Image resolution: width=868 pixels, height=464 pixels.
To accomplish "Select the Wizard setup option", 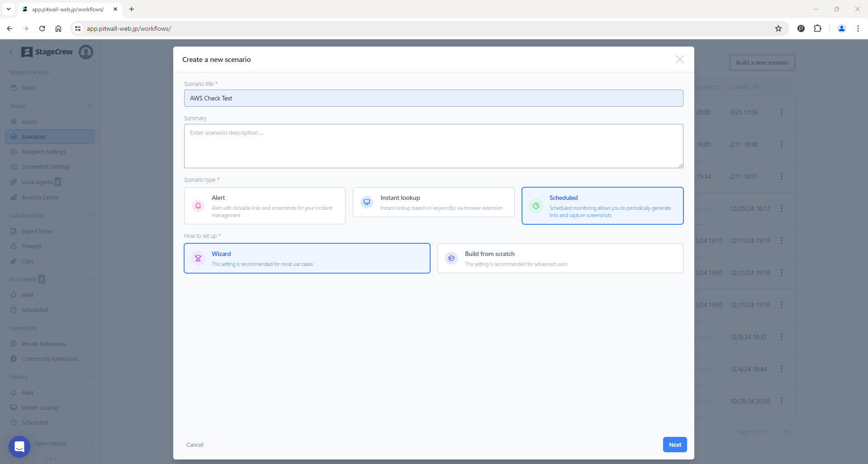I will pyautogui.click(x=307, y=258).
